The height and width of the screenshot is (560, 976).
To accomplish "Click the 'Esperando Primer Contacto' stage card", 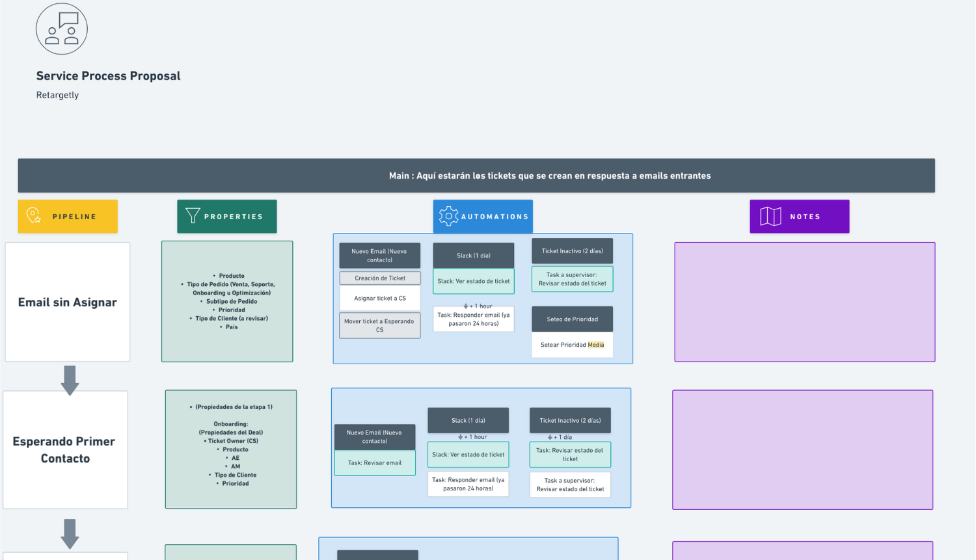I will coord(65,449).
